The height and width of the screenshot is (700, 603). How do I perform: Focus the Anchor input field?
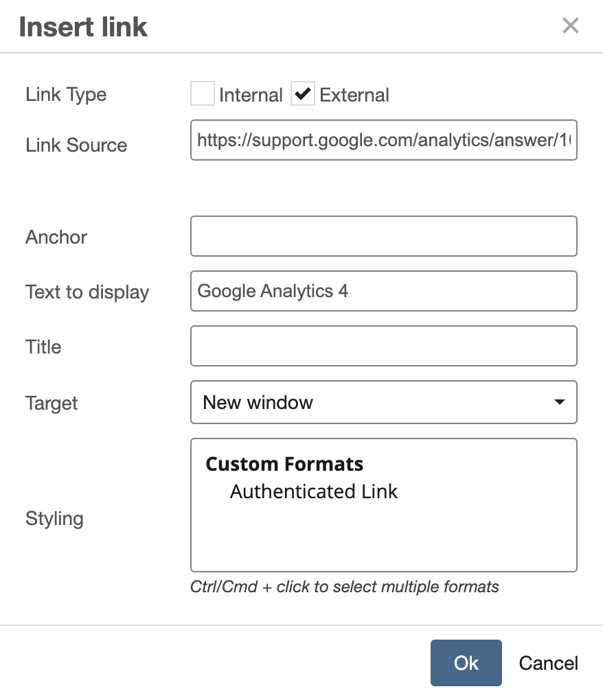tap(384, 236)
